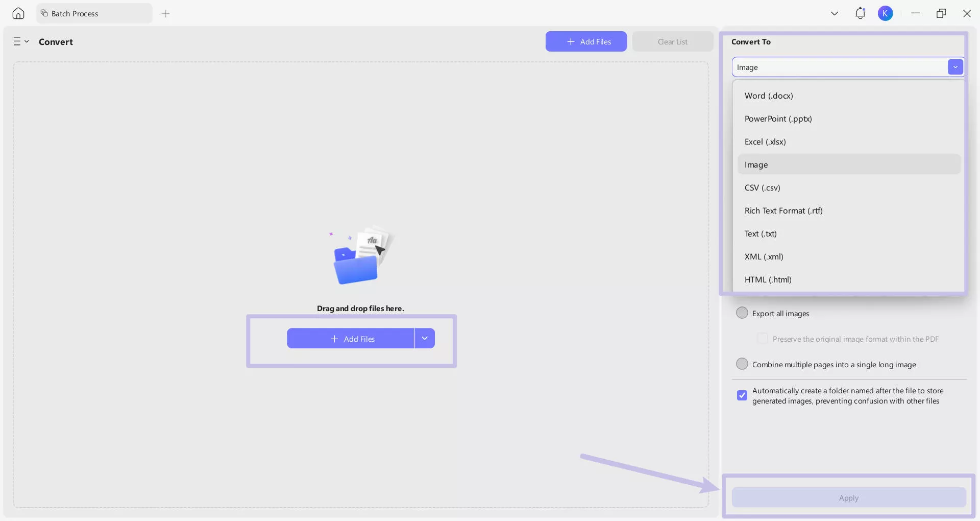This screenshot has width=980, height=521.
Task: Open the user account avatar K
Action: pos(885,13)
